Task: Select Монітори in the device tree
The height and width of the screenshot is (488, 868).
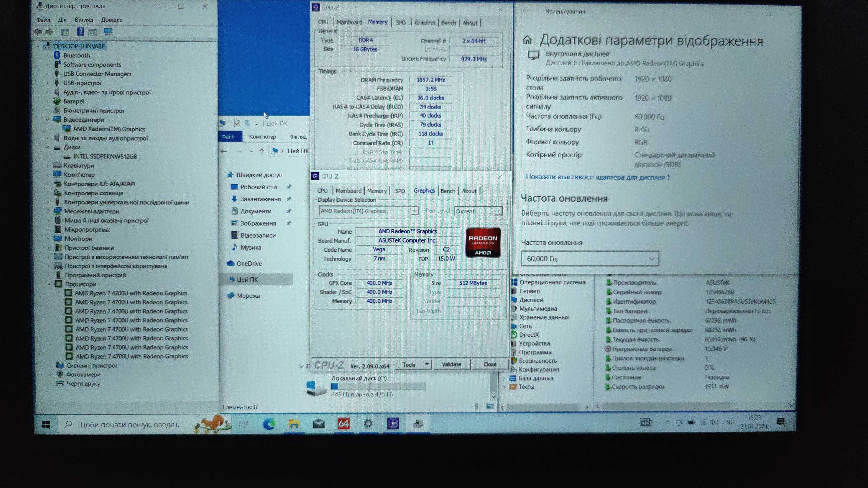Action: pos(78,238)
